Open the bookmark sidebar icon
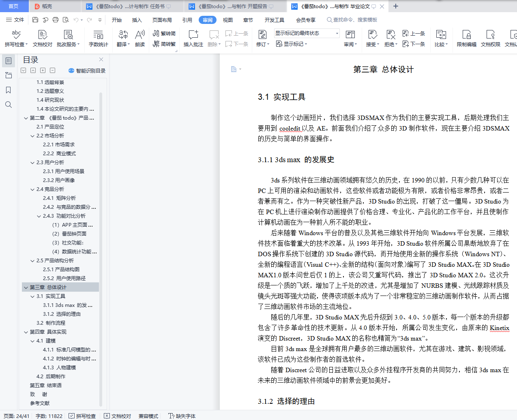This screenshot has height=420, width=517. click(8, 90)
